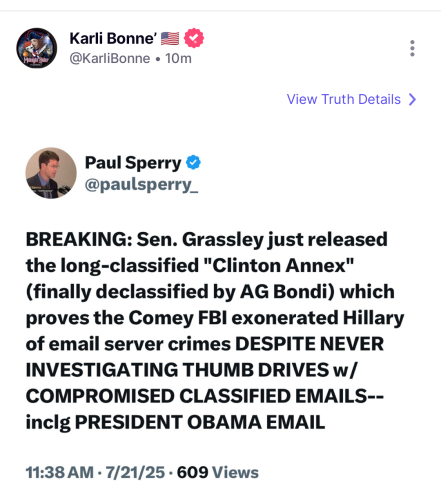
Task: Click the 7/21/25 post date
Action: pyautogui.click(x=135, y=472)
